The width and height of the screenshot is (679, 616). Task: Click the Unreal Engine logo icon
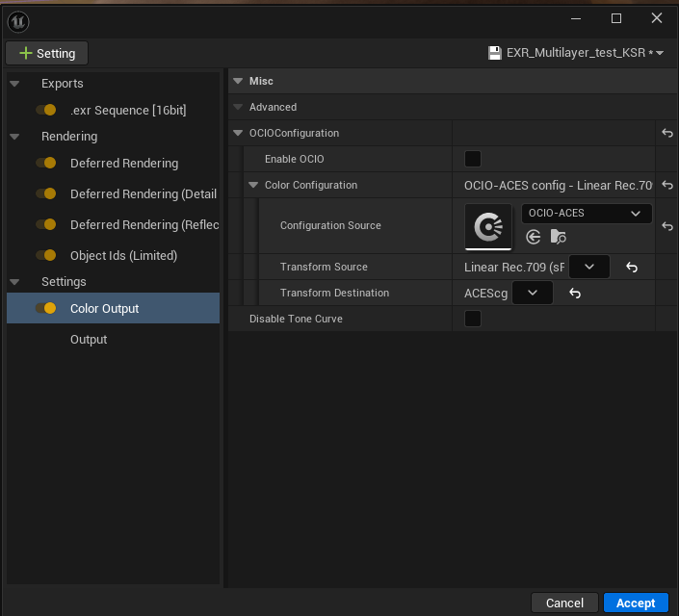tap(17, 22)
